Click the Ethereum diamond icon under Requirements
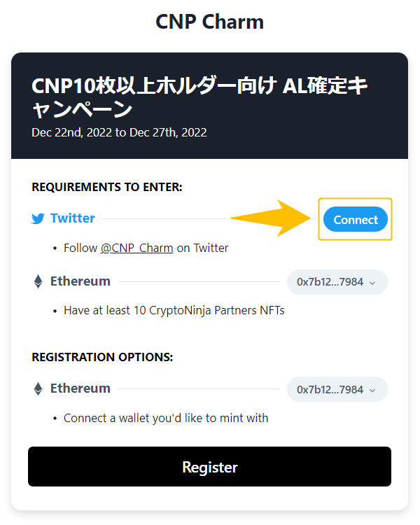This screenshot has height=525, width=420. pos(38,281)
